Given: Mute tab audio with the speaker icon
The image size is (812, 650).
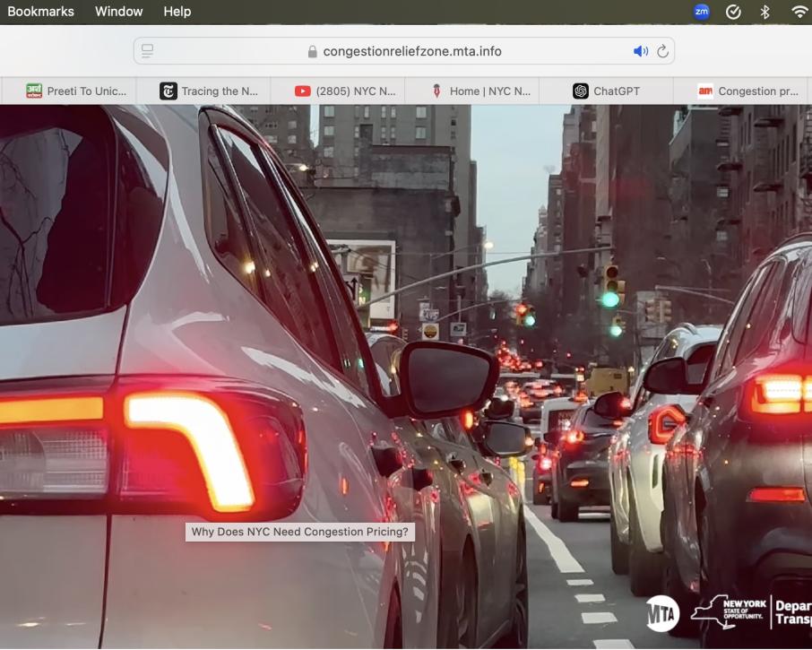Looking at the screenshot, I should coord(640,51).
